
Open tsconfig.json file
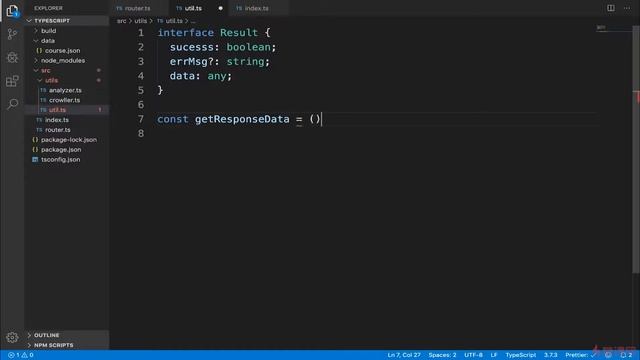tap(67, 160)
